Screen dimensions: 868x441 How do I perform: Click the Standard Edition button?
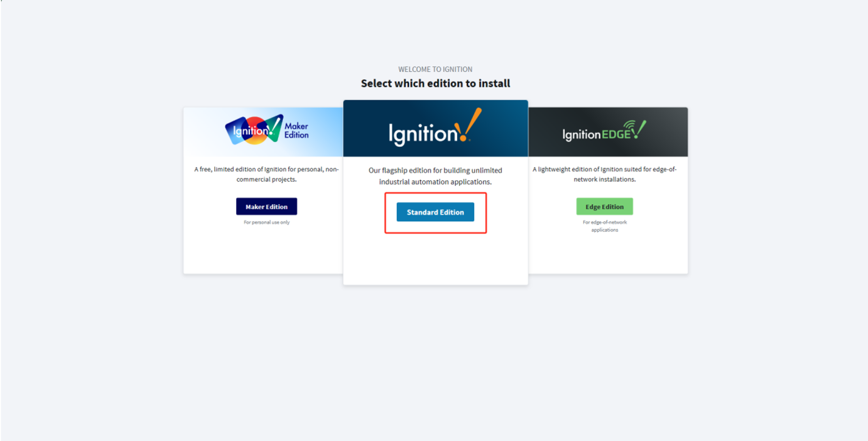pos(435,212)
